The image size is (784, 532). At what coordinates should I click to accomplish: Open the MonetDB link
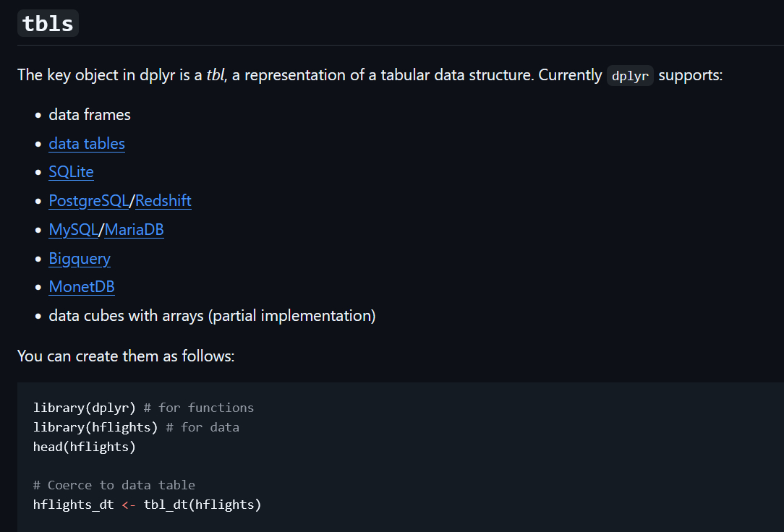click(82, 287)
